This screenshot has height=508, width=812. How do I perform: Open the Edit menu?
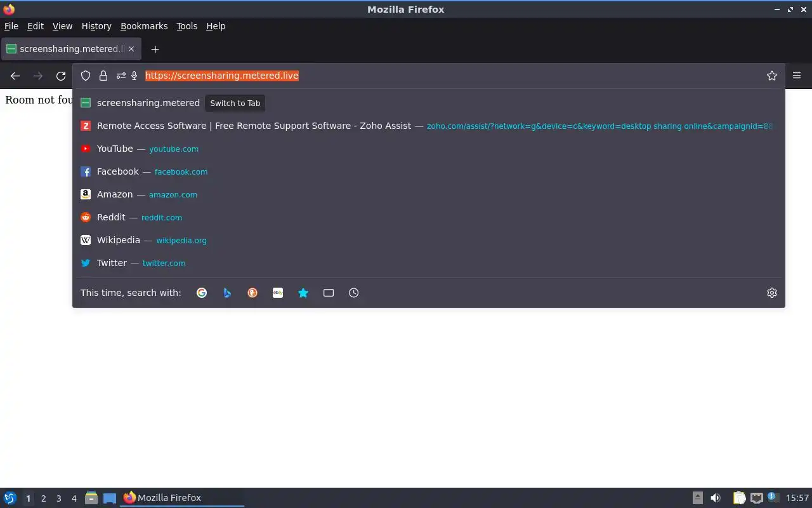[x=36, y=26]
